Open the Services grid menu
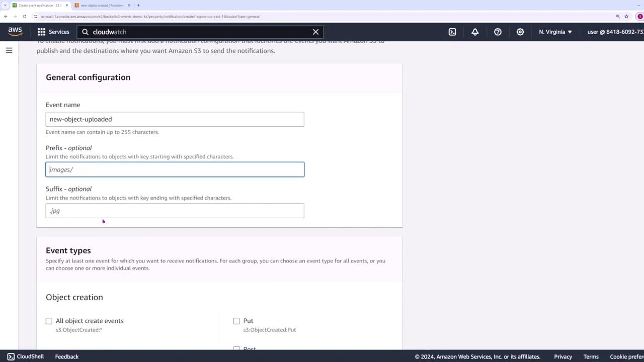The height and width of the screenshot is (362, 644). pos(53,32)
